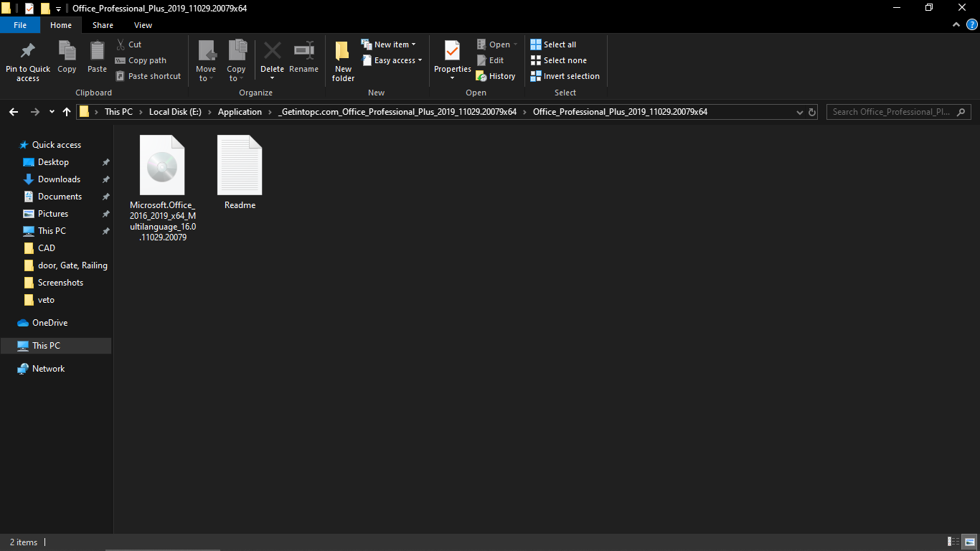This screenshot has width=980, height=551.
Task: Go forward with the Forward arrow
Action: point(34,112)
